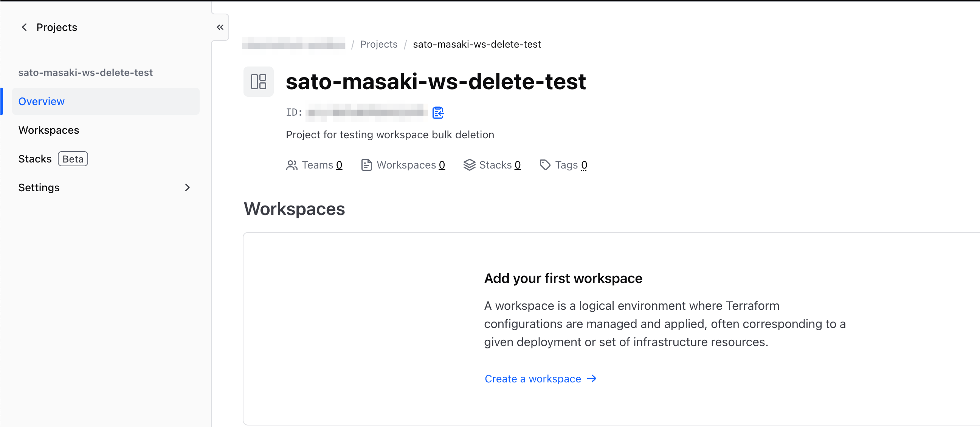Image resolution: width=980 pixels, height=427 pixels.
Task: Open the Teams 0 count link
Action: pos(339,165)
